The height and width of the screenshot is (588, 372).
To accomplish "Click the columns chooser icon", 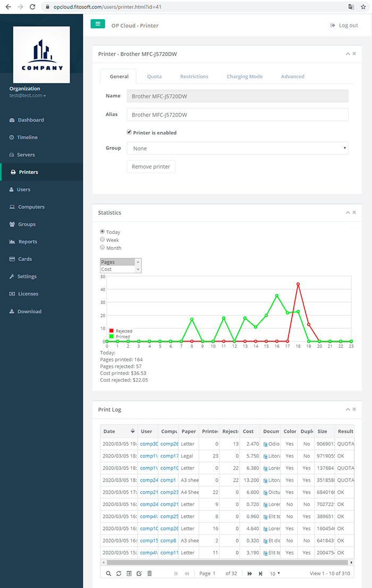I will pyautogui.click(x=129, y=573).
